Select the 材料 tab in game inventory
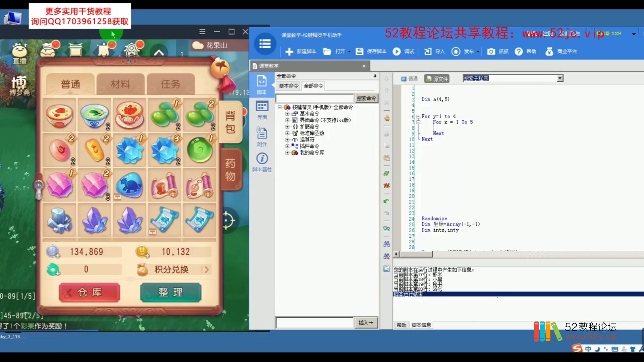Screen dimensions: 644x362 click(120, 84)
